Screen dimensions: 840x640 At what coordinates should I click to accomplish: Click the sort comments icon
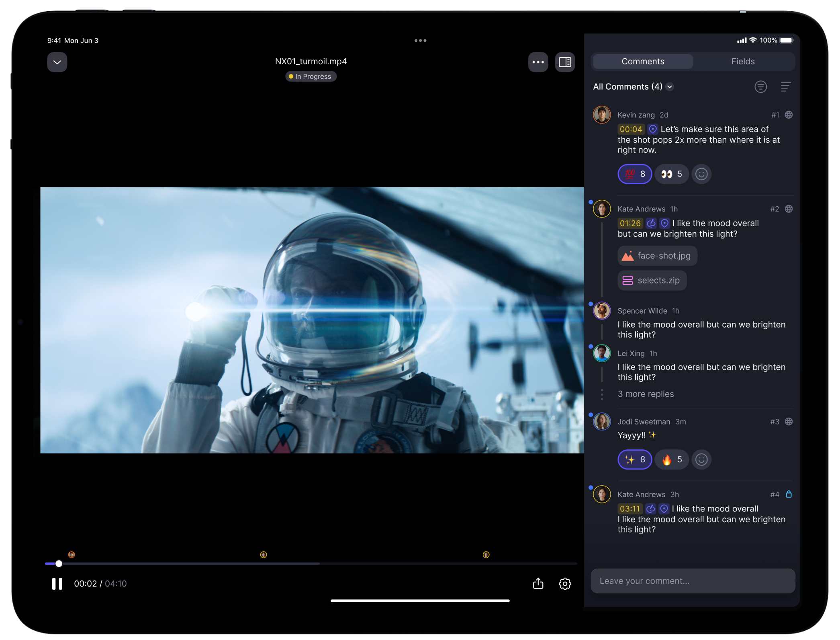click(x=785, y=86)
